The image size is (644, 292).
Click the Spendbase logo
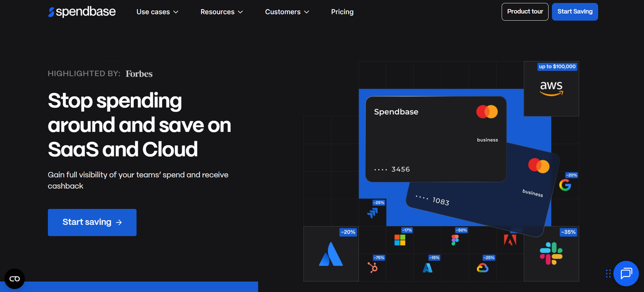pyautogui.click(x=82, y=12)
